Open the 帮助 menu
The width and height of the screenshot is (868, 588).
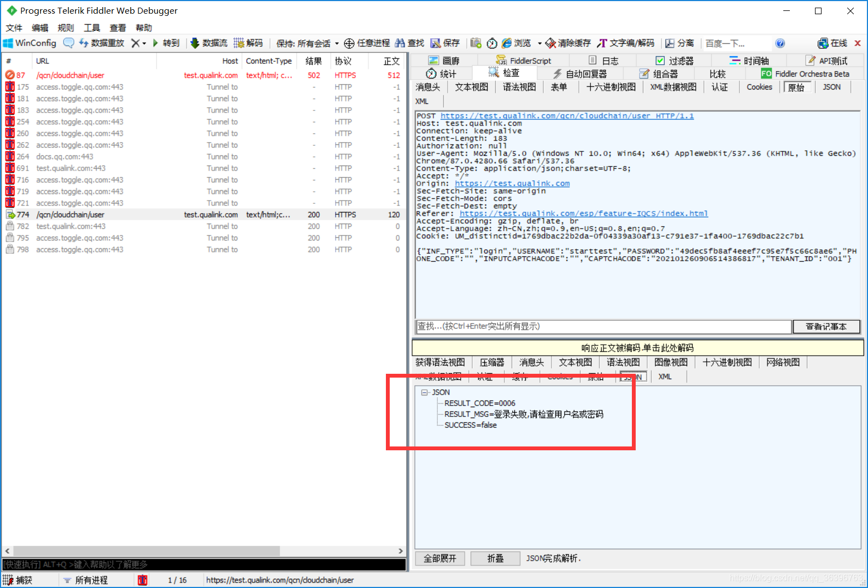click(144, 28)
